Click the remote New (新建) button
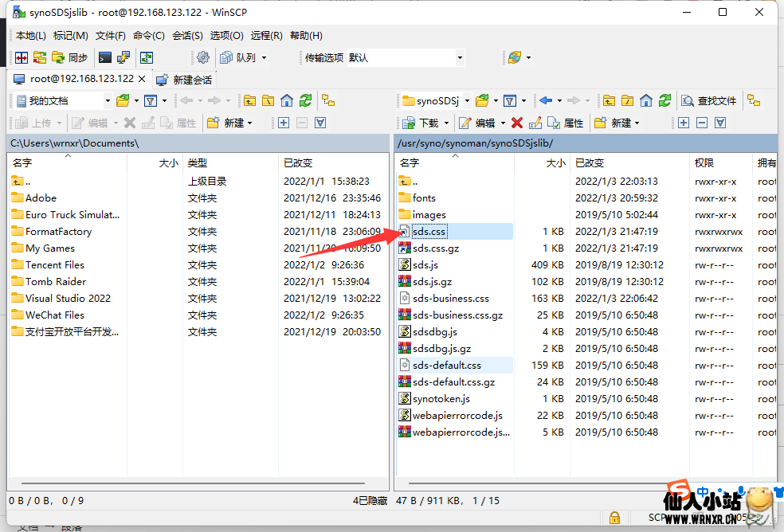 click(613, 123)
